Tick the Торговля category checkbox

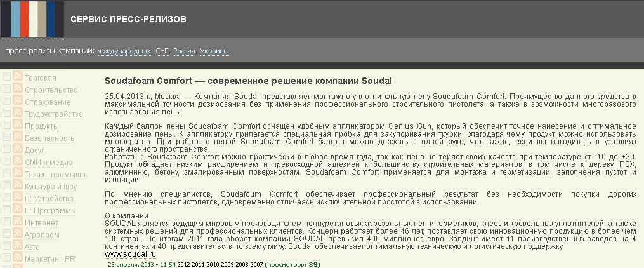(x=6, y=76)
